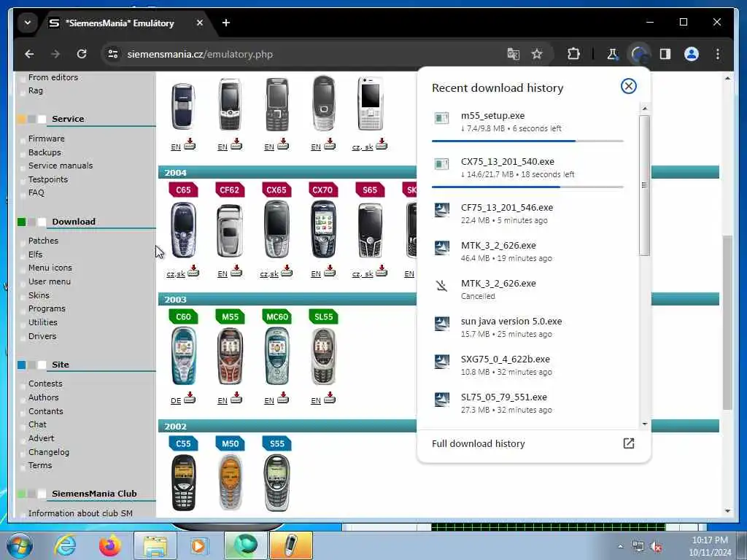747x560 pixels.
Task: Click the C60 download icon
Action: pos(190,397)
